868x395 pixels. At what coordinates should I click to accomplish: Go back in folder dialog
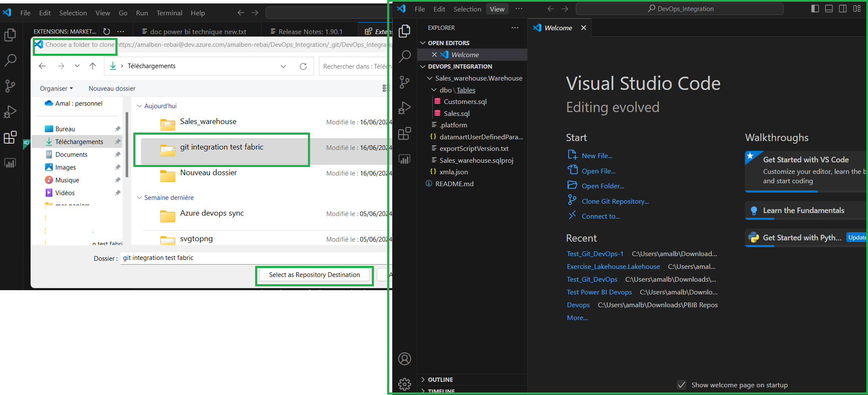42,66
